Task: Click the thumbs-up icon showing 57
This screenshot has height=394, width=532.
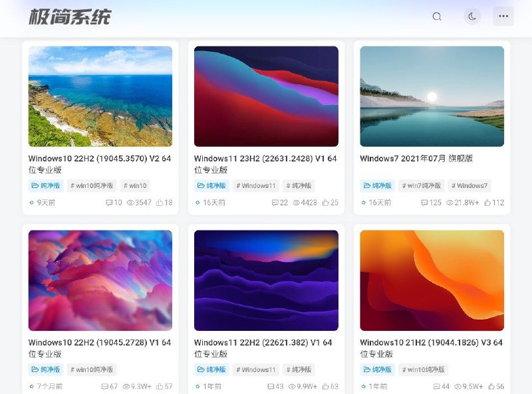Action: [x=160, y=385]
